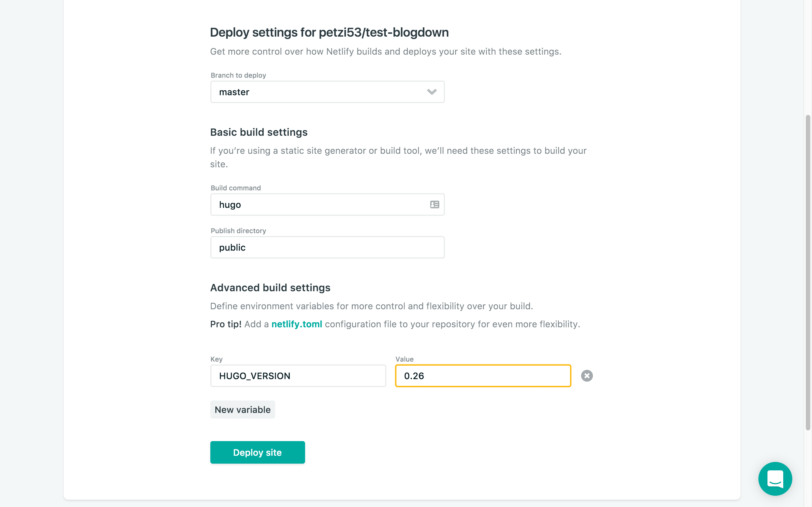Open the chat messenger bubble icon
812x507 pixels.
[775, 479]
